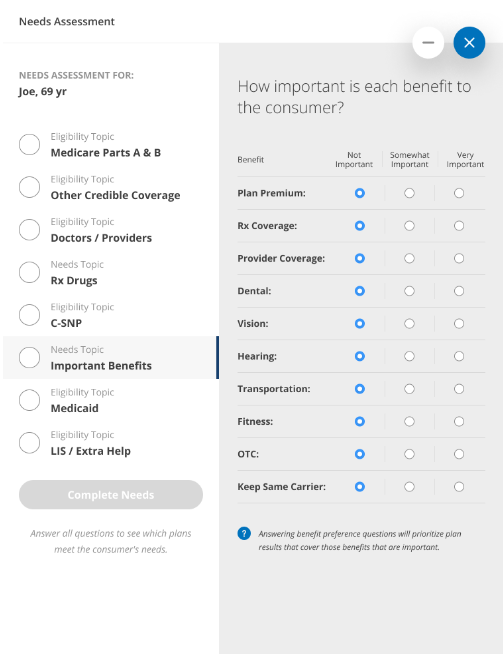
Task: Click the Complete Needs button
Action: tap(111, 495)
